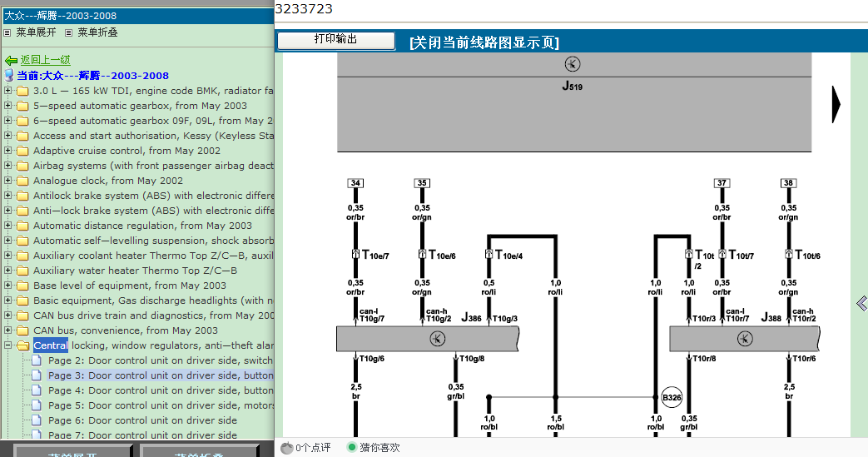Viewport: 868px width, 457px height.
Task: Click the B326 connection node in diagram
Action: pyautogui.click(x=672, y=397)
